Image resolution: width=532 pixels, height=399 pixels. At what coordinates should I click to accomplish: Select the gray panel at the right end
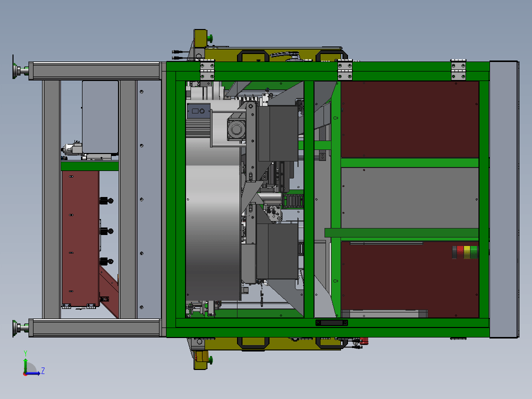coord(504,199)
